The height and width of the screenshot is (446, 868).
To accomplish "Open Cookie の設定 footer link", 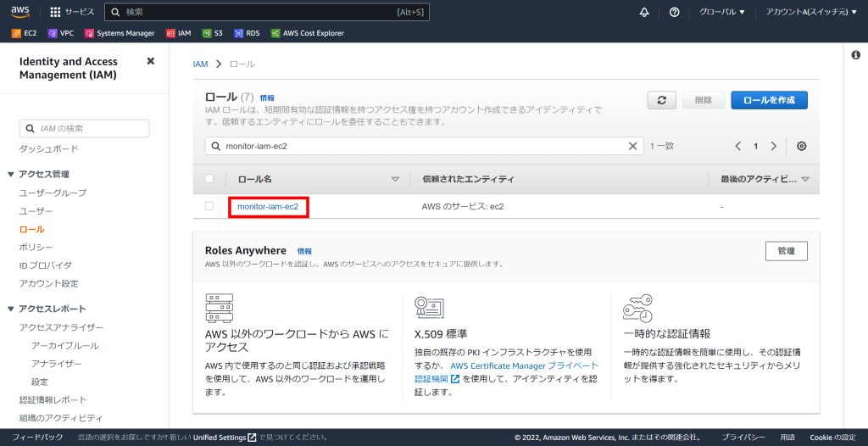I will click(832, 438).
